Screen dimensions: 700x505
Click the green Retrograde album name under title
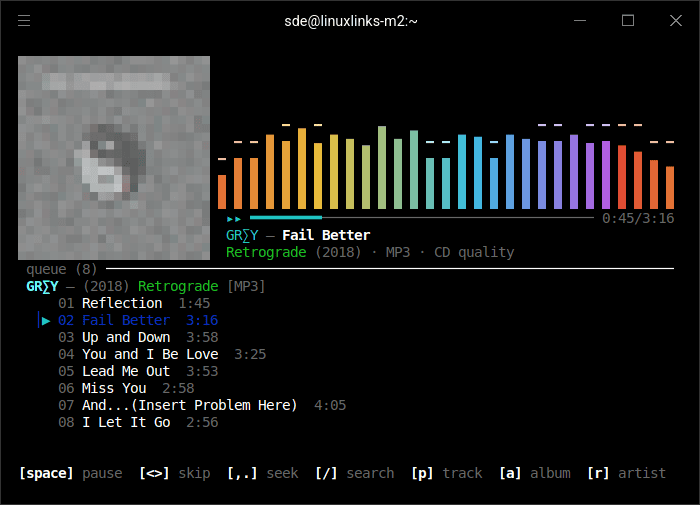tap(266, 252)
